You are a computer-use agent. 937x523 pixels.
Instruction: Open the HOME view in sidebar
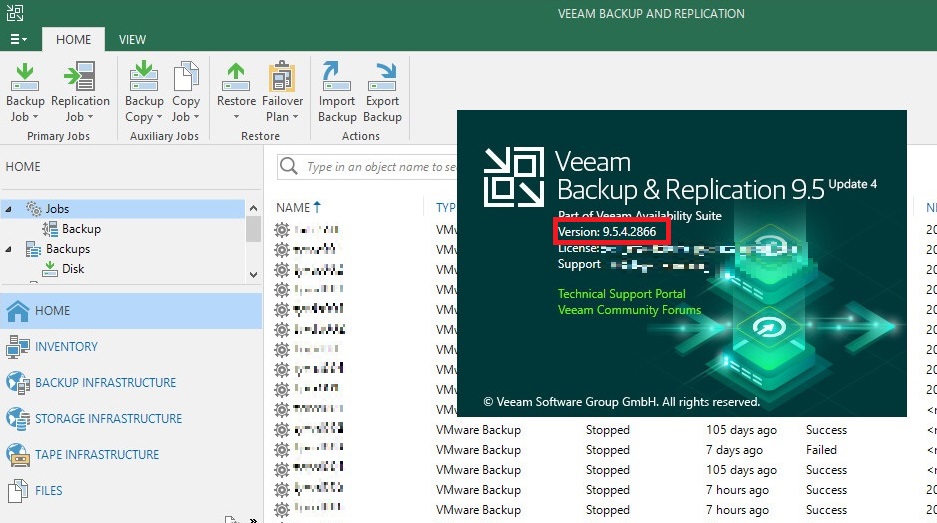tap(131, 311)
